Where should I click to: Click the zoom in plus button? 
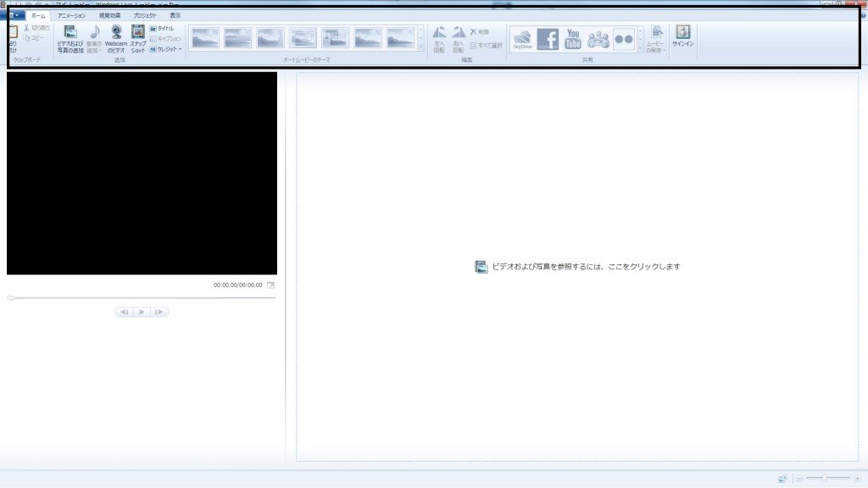click(858, 479)
